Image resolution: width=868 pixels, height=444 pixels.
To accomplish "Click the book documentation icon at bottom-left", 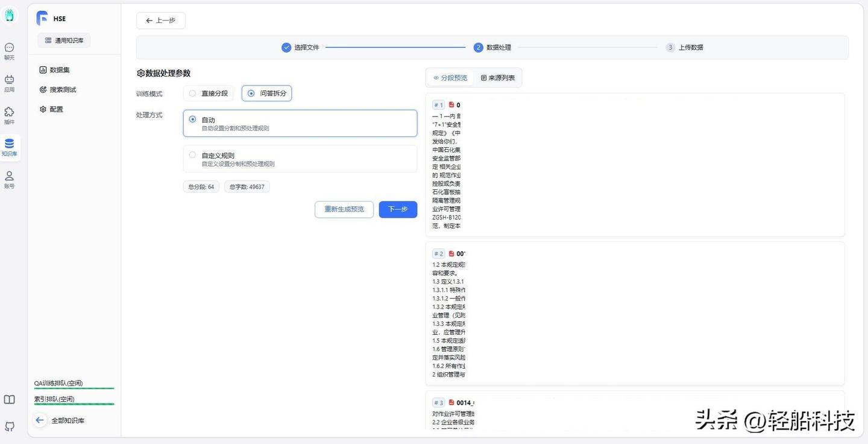I will pos(9,399).
